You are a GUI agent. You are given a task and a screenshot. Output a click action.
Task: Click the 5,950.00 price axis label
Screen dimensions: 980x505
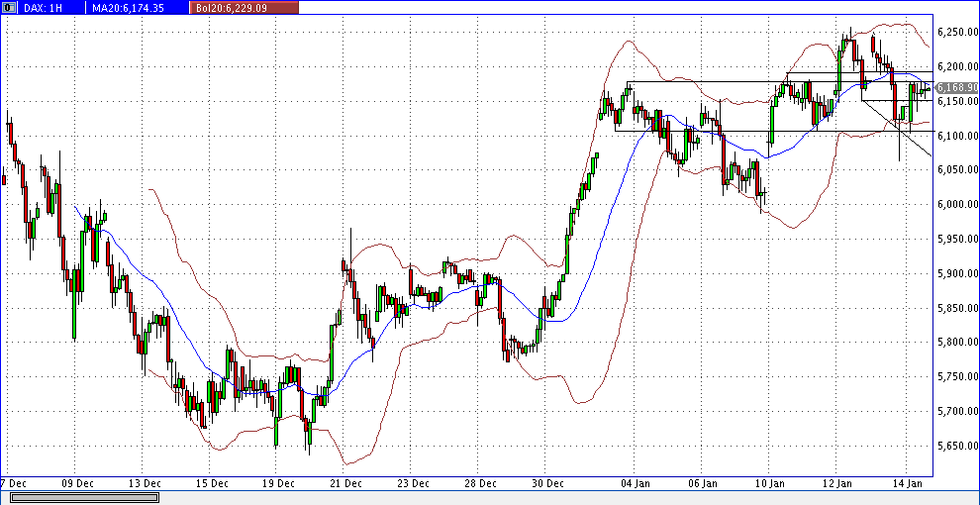tap(957, 239)
